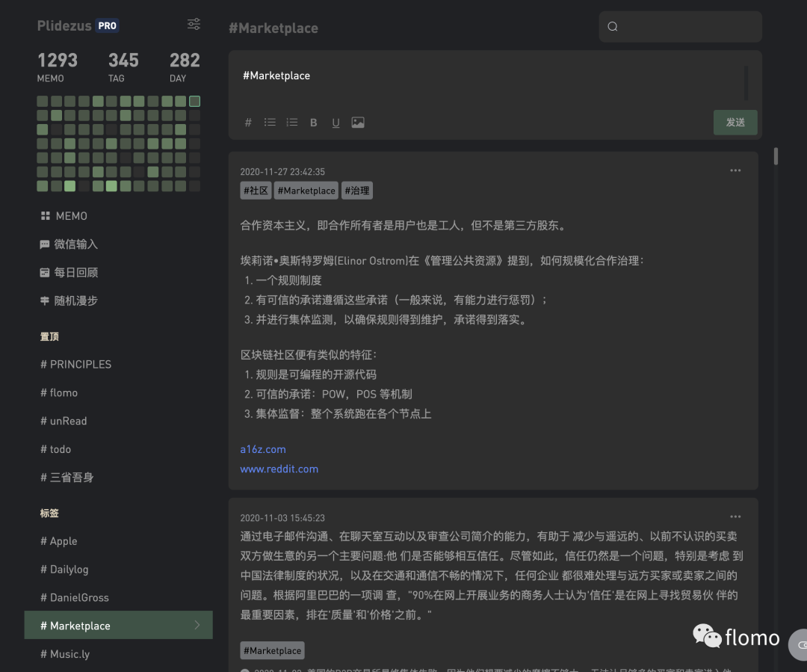This screenshot has width=807, height=672.
Task: Open 微信输入 in the sidebar
Action: point(69,244)
